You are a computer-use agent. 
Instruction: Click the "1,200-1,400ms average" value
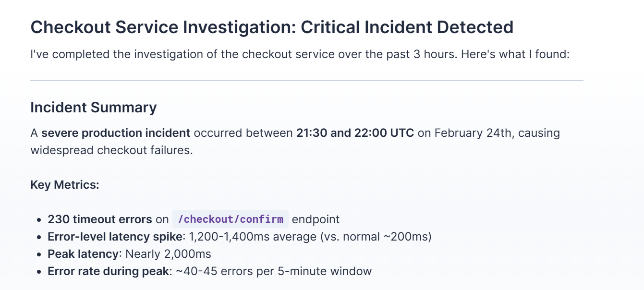[251, 237]
